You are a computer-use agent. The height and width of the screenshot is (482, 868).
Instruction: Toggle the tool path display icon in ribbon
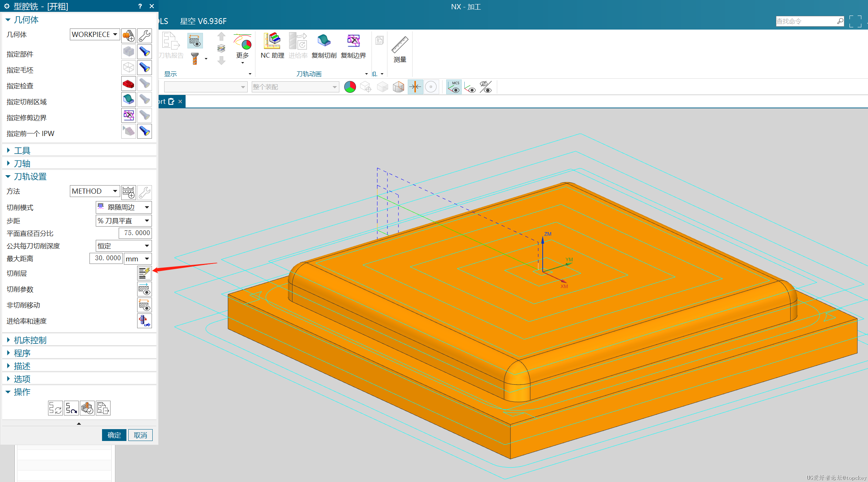195,41
